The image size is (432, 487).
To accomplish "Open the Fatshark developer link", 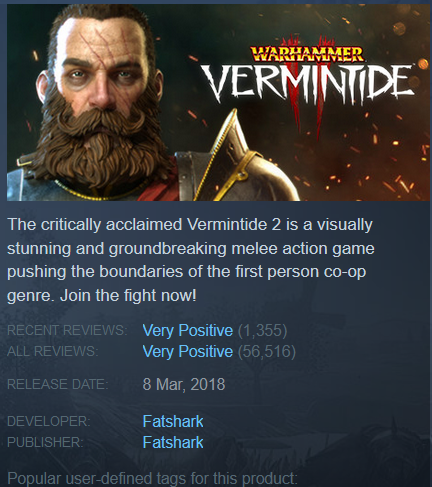I will [173, 421].
